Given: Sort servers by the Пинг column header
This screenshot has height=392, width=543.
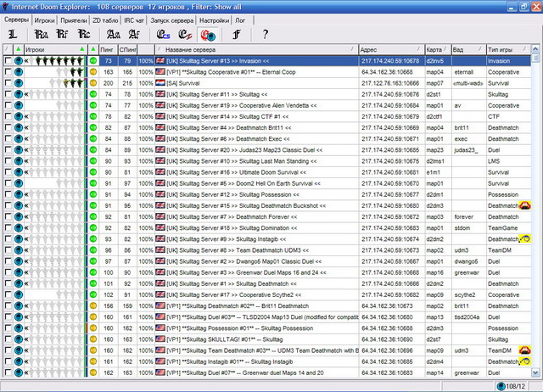Looking at the screenshot, I should point(109,50).
